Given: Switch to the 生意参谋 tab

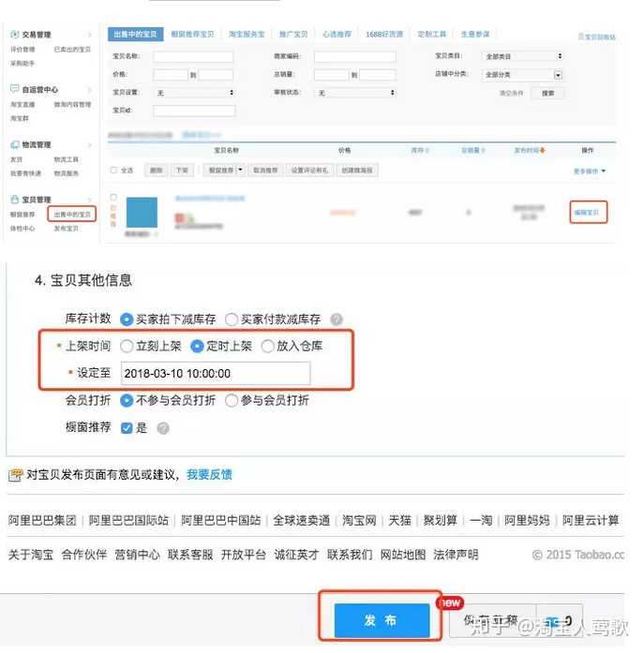Looking at the screenshot, I should [475, 34].
